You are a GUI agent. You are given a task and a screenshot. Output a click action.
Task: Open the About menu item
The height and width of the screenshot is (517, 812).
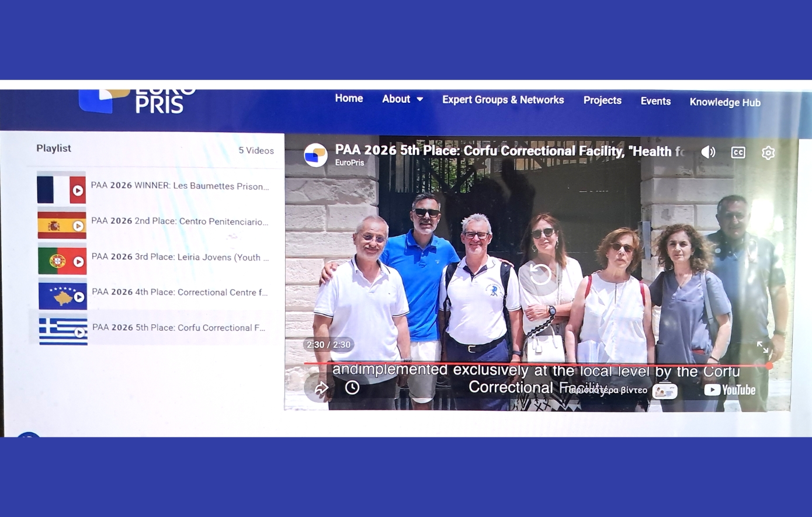[x=396, y=99]
